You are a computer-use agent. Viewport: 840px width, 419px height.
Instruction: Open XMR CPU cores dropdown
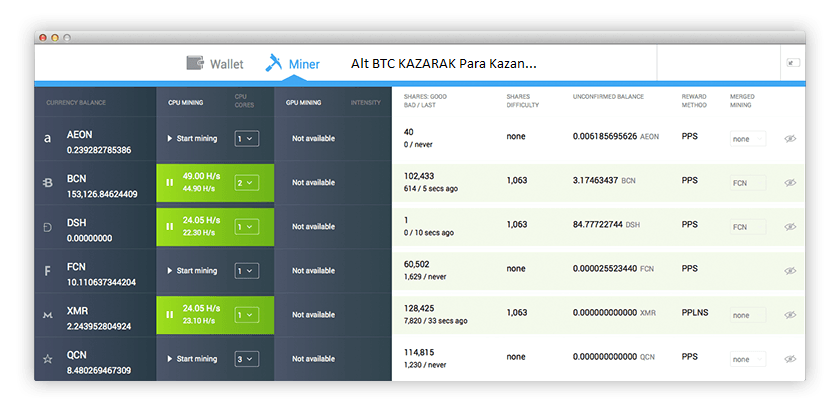247,315
